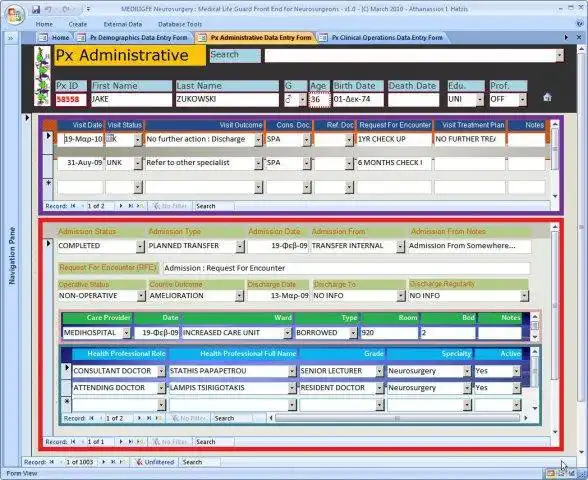Click the Office button orb
This screenshot has height=480, width=588.
point(15,14)
